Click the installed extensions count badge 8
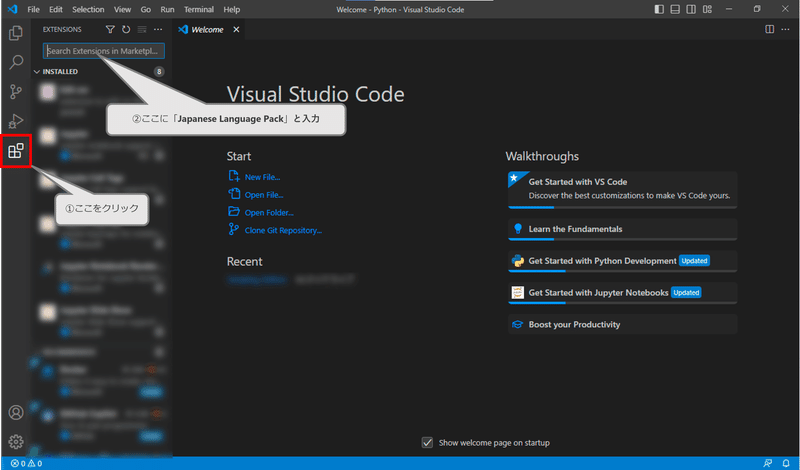Image resolution: width=800 pixels, height=470 pixels. (159, 71)
